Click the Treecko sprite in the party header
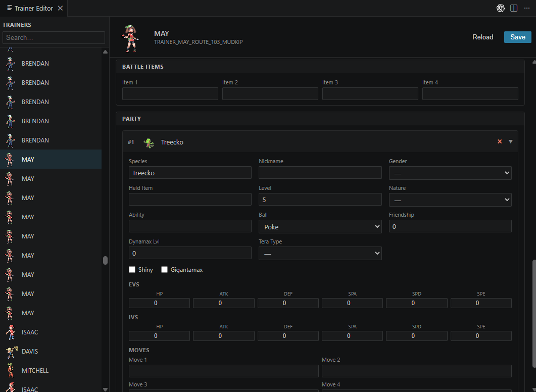Screen dimensions: 536x392 tap(149, 142)
